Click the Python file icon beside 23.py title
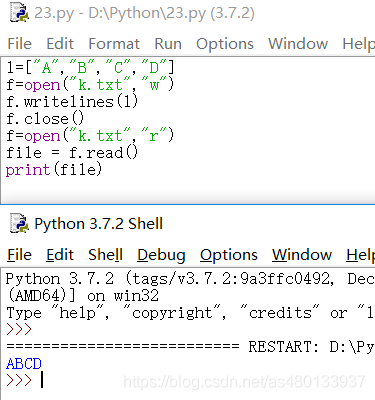375x400 pixels. [x=20, y=13]
